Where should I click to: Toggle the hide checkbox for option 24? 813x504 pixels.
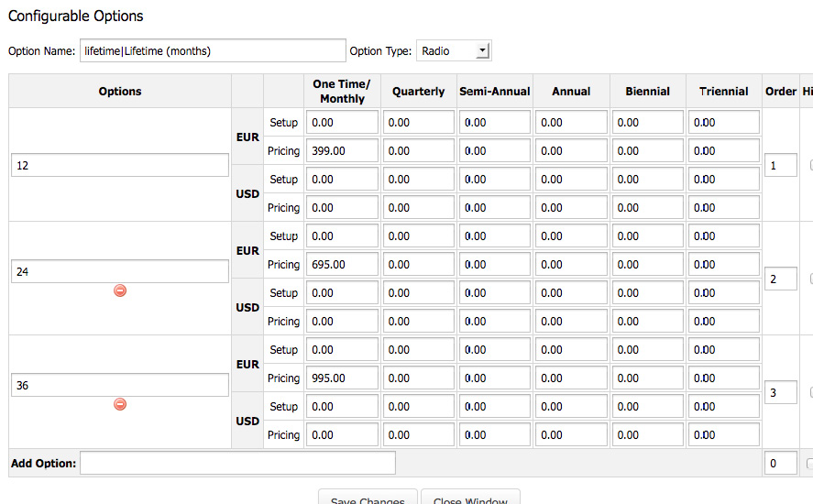pyautogui.click(x=811, y=279)
